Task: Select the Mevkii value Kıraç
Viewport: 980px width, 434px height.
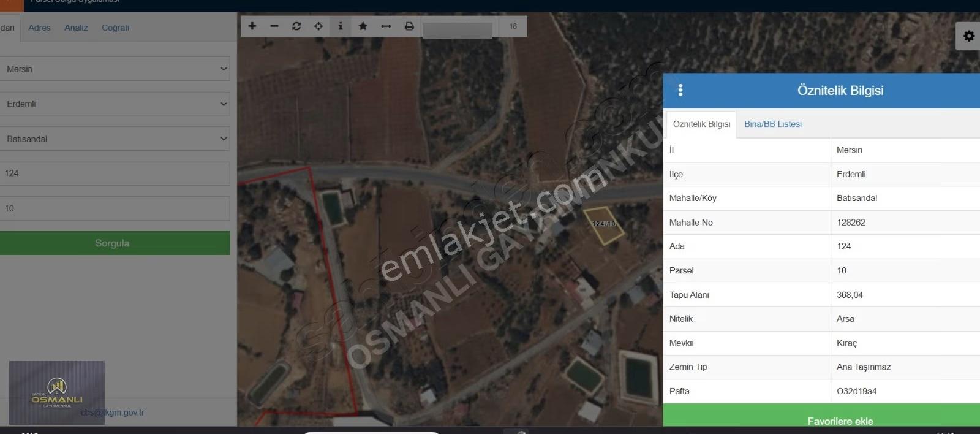Action: [x=846, y=343]
